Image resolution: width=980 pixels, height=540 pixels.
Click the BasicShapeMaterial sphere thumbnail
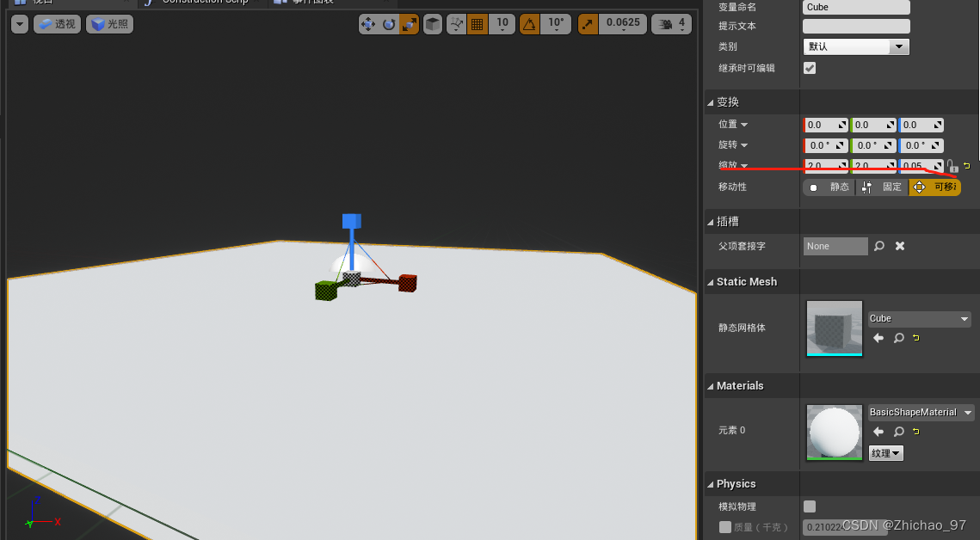[x=835, y=433]
